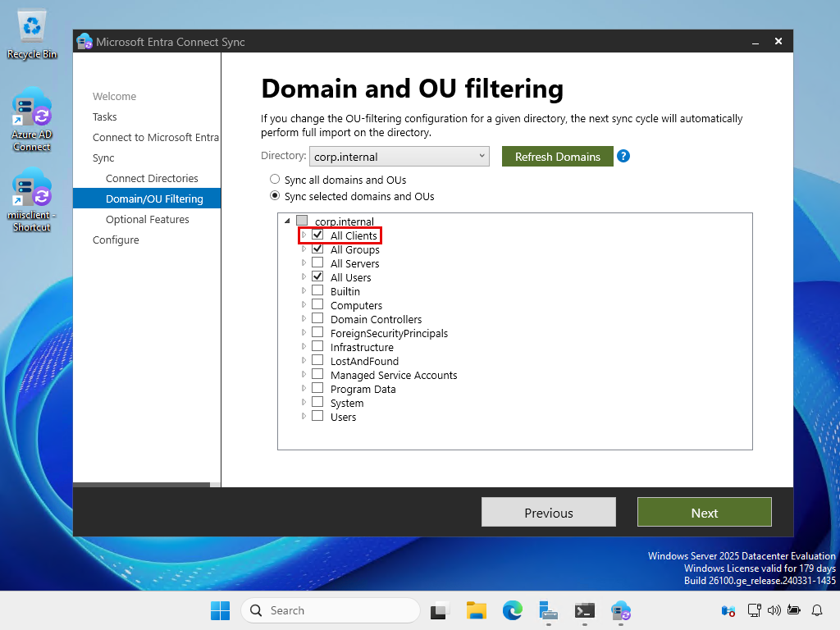Go to the Tasks step
This screenshot has height=630, width=840.
click(x=104, y=116)
